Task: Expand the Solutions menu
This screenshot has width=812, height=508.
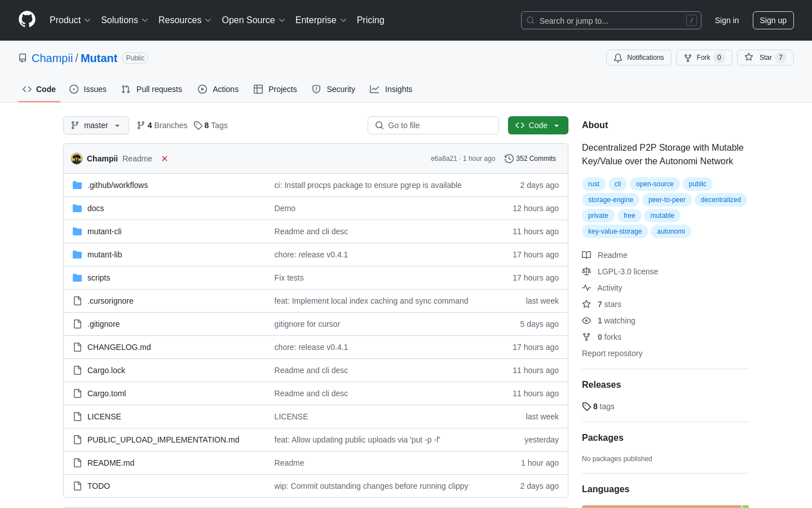Action: (125, 20)
